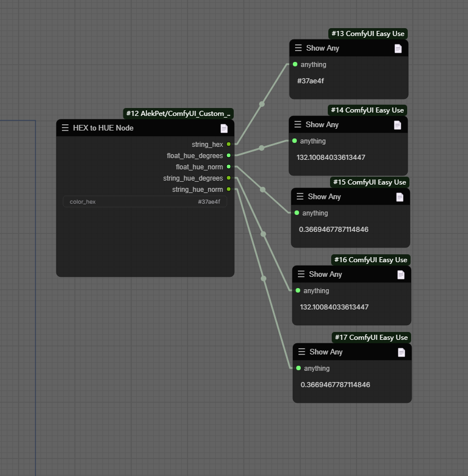This screenshot has height=476, width=468.
Task: Select the string_hex output port
Action: point(229,144)
